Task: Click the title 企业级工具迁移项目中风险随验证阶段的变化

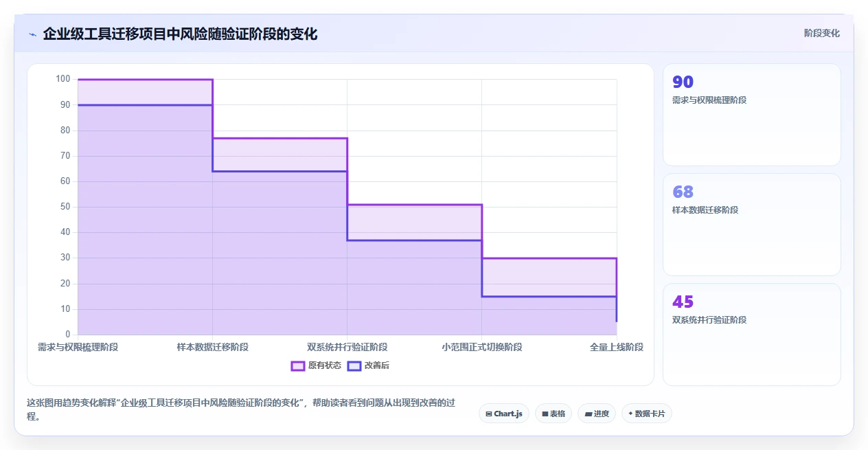Action: 180,34
